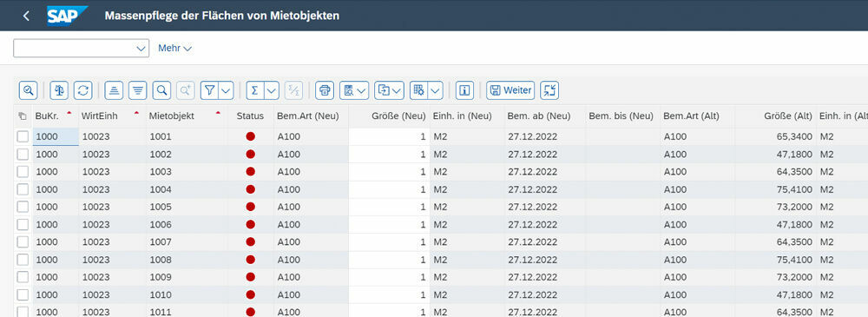Image resolution: width=868 pixels, height=317 pixels.
Task: Expand the export dropdown arrow
Action: (x=398, y=90)
